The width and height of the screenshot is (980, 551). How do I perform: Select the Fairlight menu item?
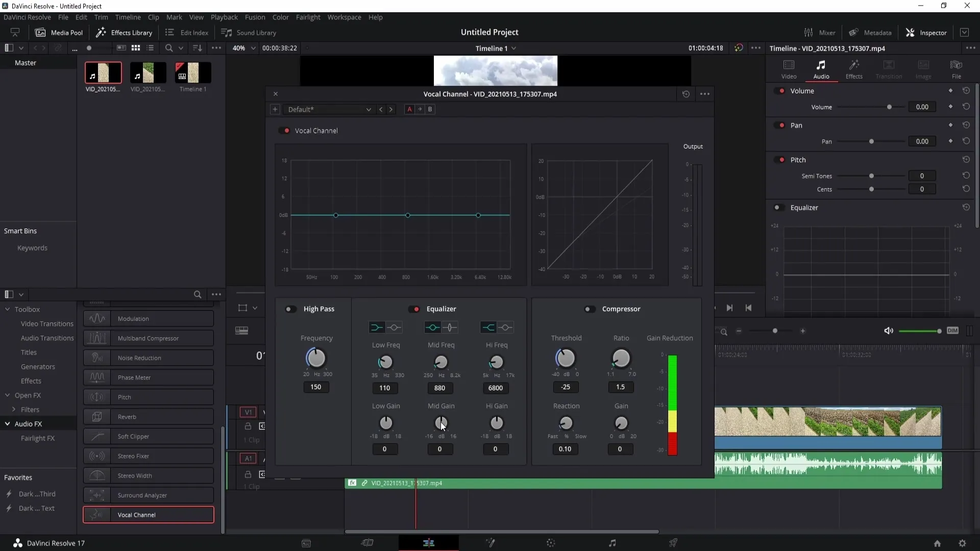pyautogui.click(x=308, y=17)
